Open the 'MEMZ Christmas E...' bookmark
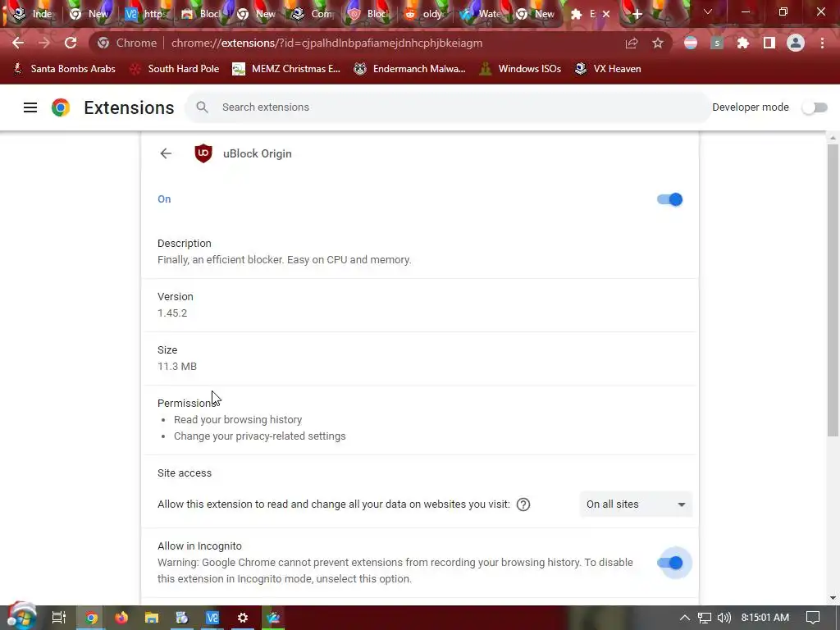840x630 pixels. pyautogui.click(x=286, y=69)
